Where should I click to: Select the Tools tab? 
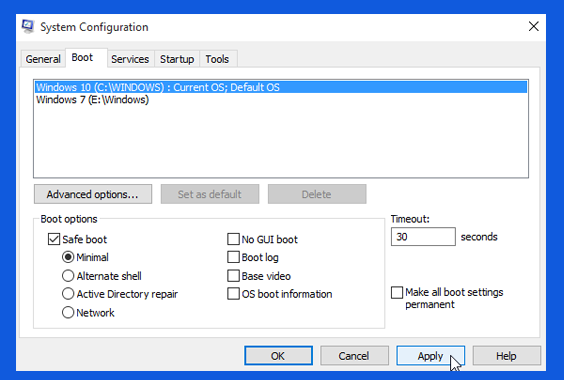(x=217, y=59)
